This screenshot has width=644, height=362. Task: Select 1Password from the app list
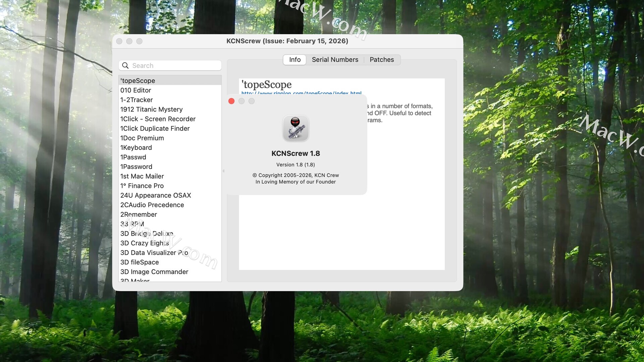point(136,167)
